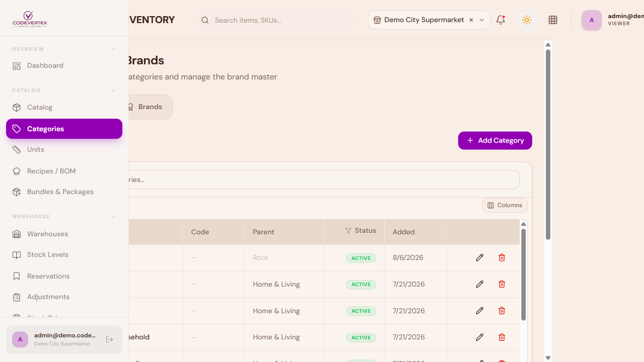Click the admin account card in sidebar footer
Screen dimensions: 644x362
64,340
